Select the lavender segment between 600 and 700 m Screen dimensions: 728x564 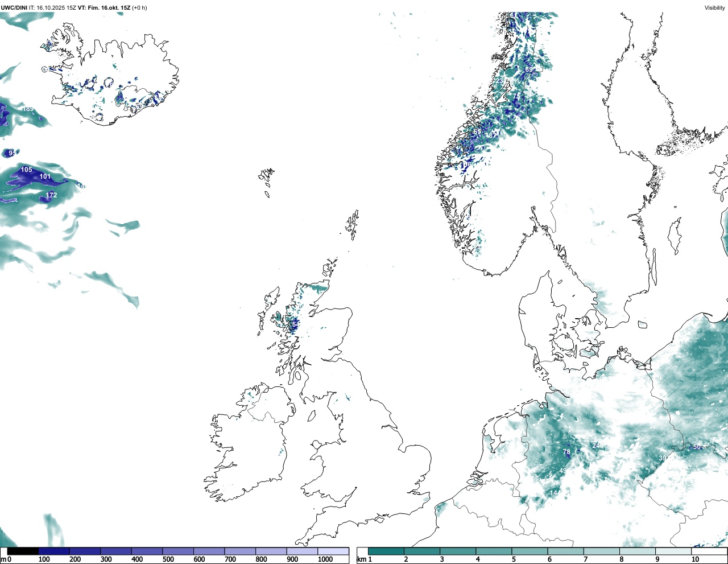[209, 551]
